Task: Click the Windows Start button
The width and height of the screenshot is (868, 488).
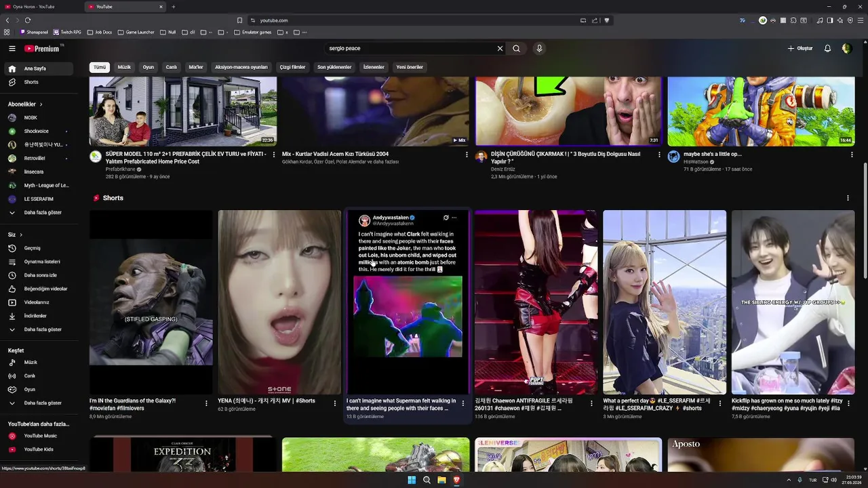Action: point(412,480)
